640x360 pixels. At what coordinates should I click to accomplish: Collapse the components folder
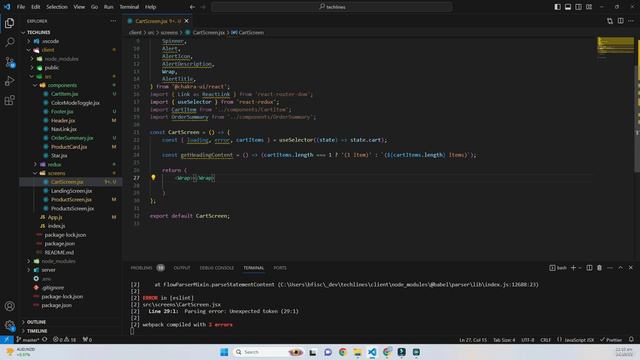[x=62, y=85]
